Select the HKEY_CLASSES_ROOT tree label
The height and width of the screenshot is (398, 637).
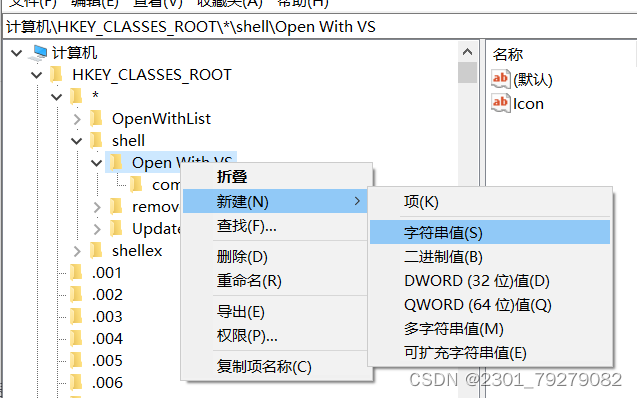tap(152, 75)
